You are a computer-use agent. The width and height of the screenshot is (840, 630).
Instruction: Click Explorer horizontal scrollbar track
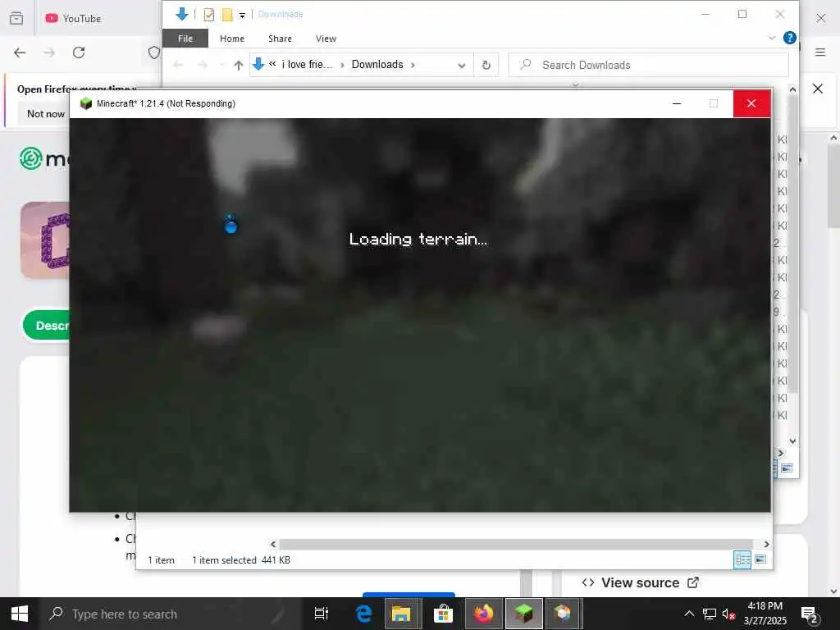click(x=515, y=545)
